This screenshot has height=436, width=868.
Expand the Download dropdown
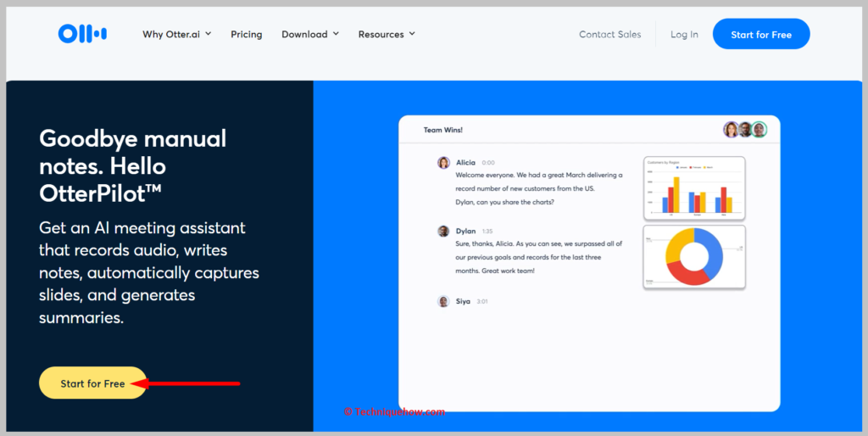coord(310,34)
